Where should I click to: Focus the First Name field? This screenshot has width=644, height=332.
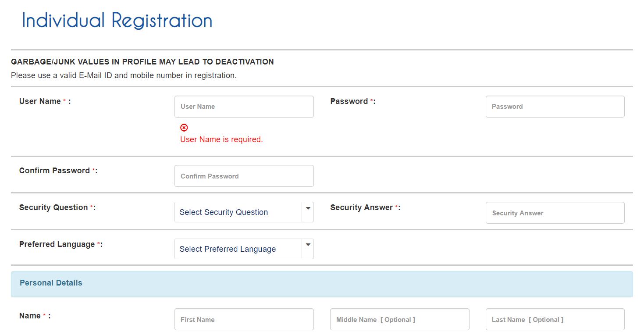point(244,319)
